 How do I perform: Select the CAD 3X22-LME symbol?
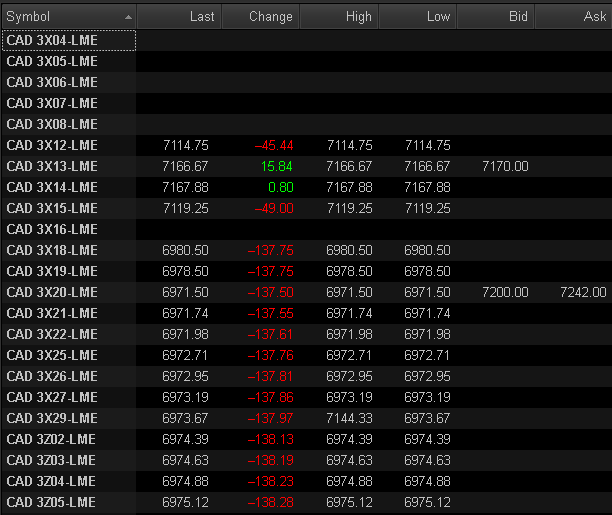[52, 334]
